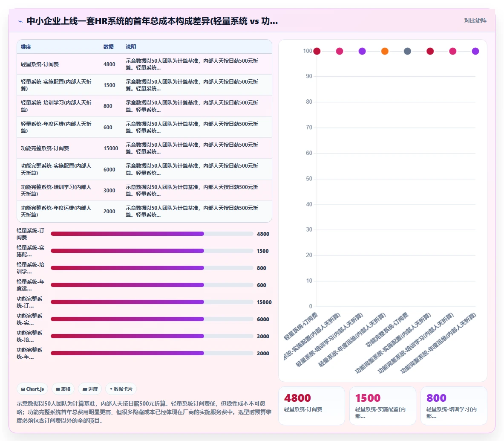Click the 维度 column header
The image size is (504, 441).
point(26,46)
